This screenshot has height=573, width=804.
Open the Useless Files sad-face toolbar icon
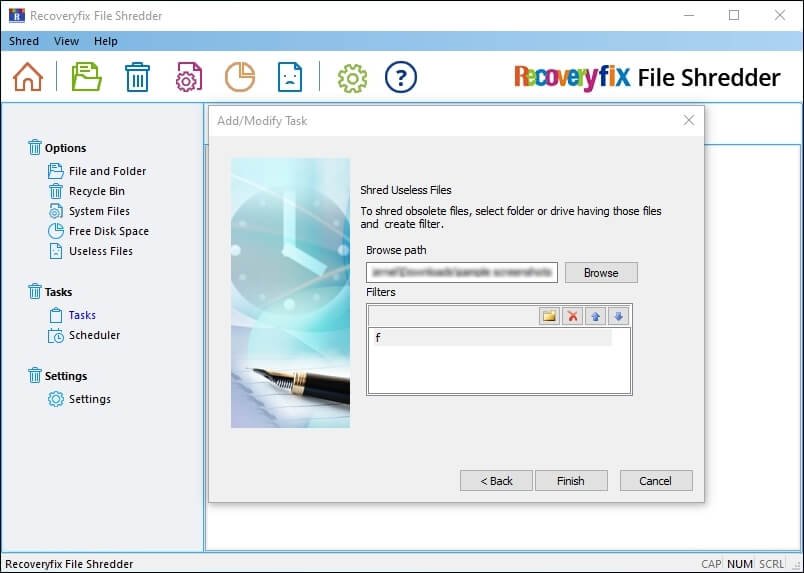(x=289, y=77)
